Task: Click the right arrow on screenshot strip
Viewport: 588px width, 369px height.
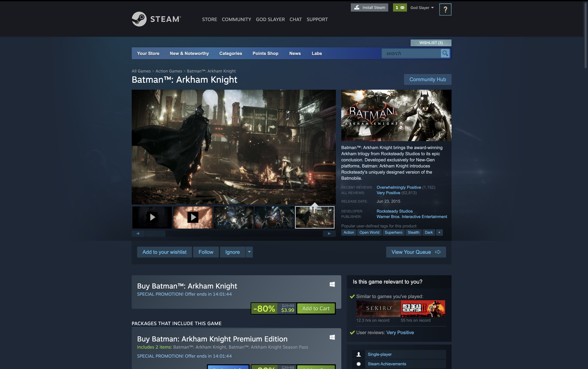Action: click(329, 233)
